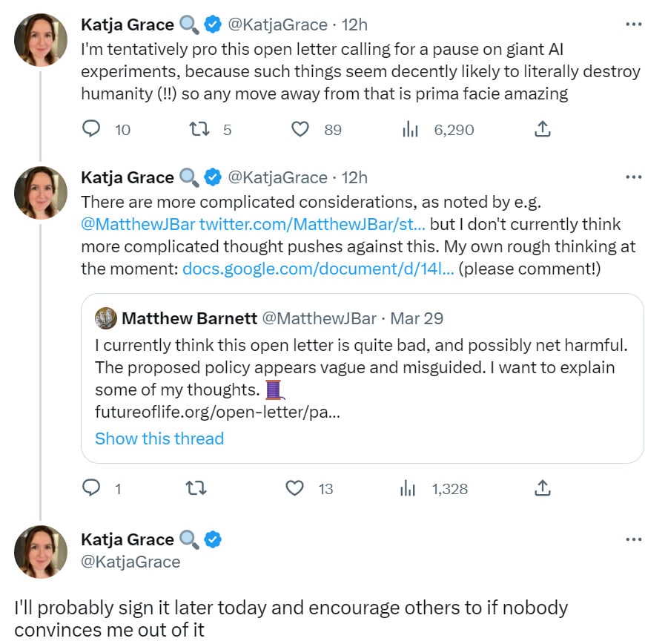Share the second tweet
Image resolution: width=645 pixels, height=644 pixels.
[x=543, y=488]
